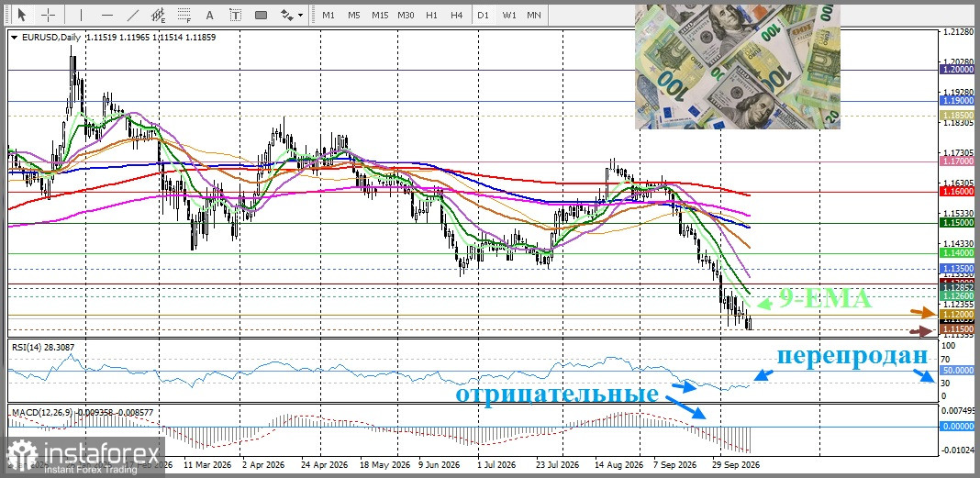Click the 1.21280 top axis price
980x478 pixels.
coord(957,31)
